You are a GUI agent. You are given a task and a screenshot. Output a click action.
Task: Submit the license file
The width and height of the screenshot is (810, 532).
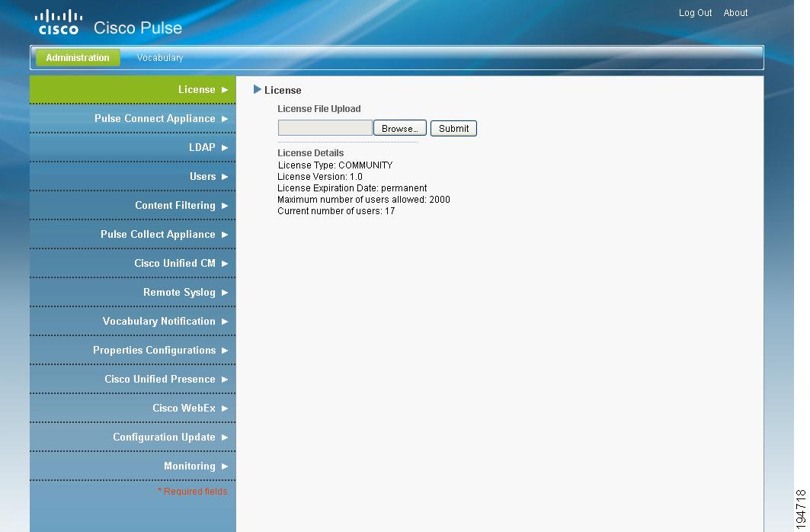[453, 128]
